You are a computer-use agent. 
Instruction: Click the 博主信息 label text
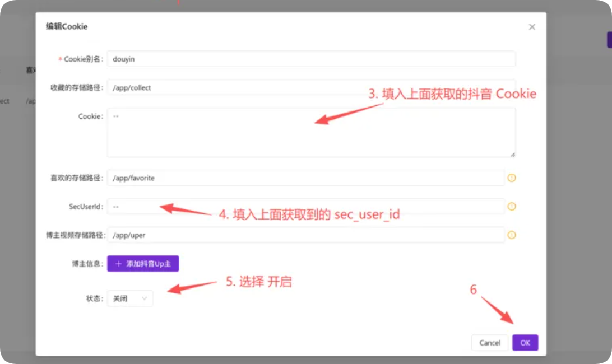click(84, 264)
